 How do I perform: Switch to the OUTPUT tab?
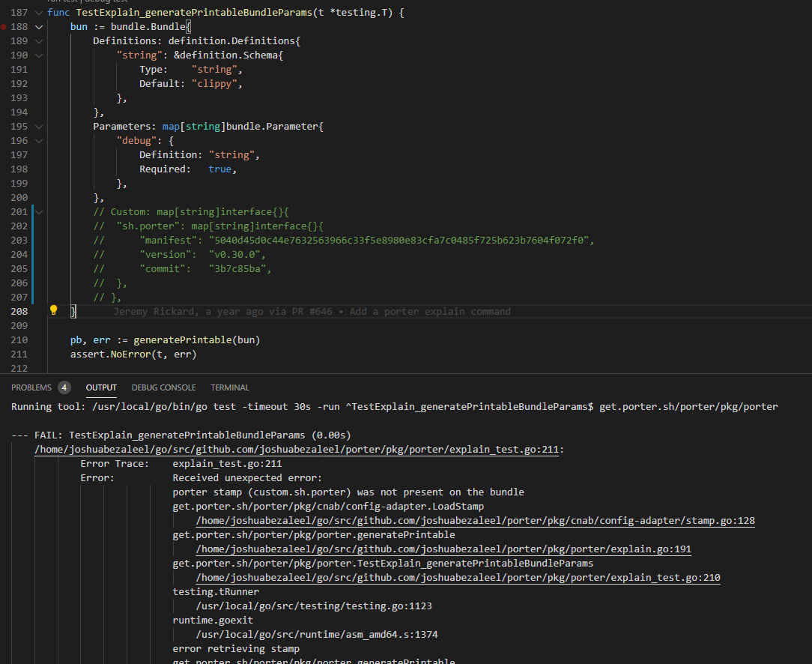point(101,387)
